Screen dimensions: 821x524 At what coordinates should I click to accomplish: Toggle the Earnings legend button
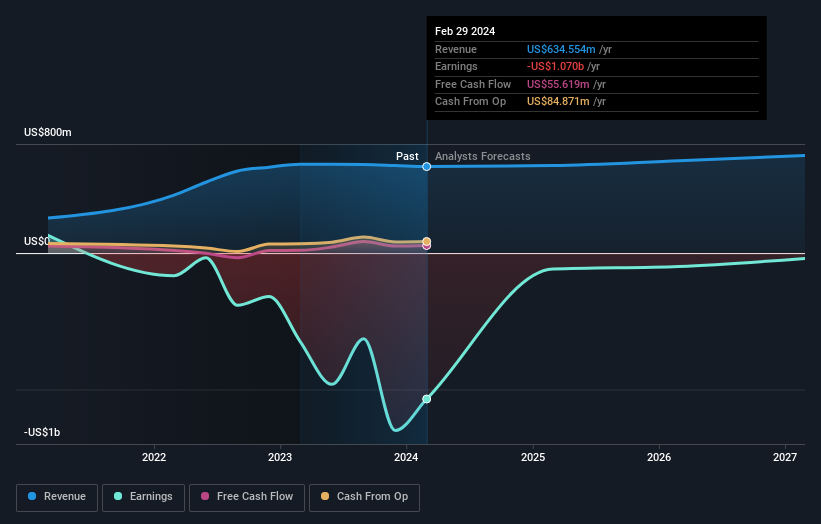click(x=143, y=497)
